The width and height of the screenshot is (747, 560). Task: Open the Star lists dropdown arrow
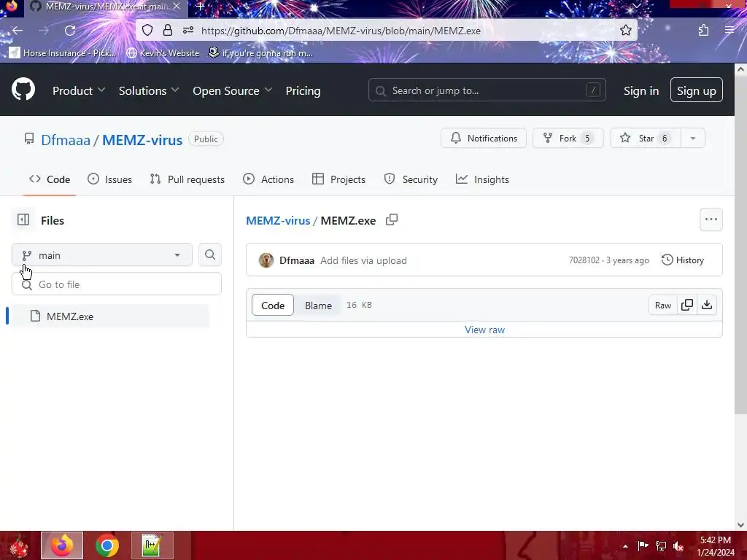(693, 138)
